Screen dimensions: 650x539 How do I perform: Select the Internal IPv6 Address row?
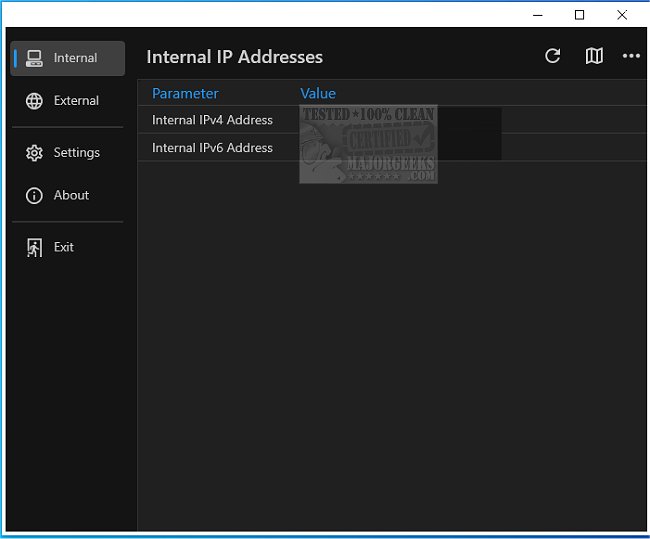(x=212, y=148)
